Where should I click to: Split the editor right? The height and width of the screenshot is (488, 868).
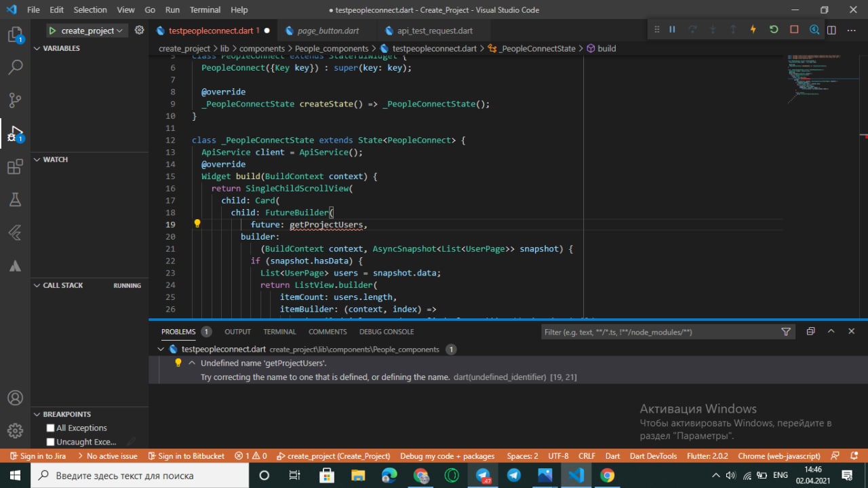coord(832,30)
